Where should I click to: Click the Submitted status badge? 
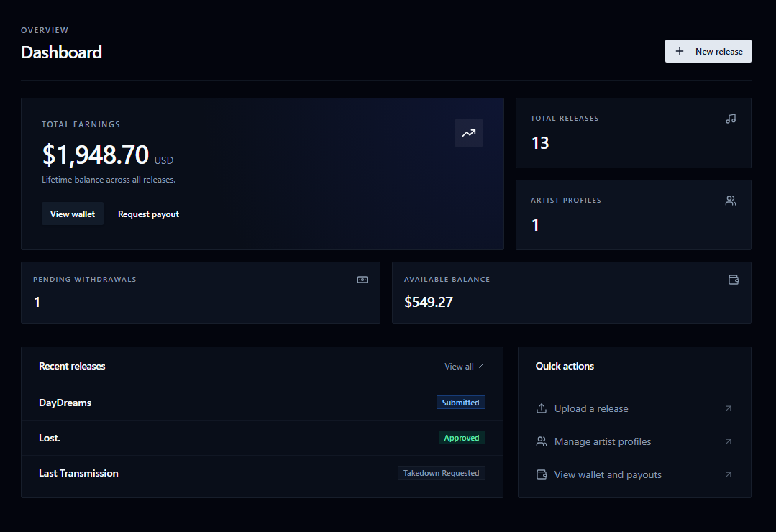[x=461, y=403]
